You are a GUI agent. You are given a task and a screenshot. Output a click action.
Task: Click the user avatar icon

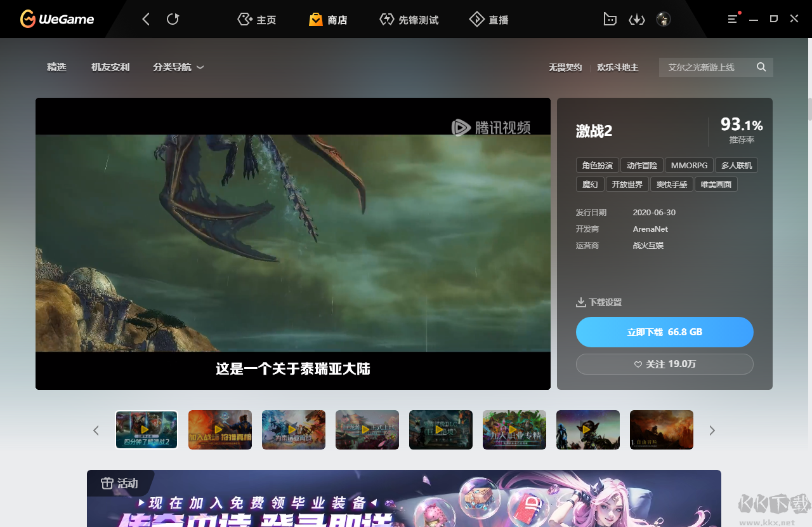click(664, 19)
